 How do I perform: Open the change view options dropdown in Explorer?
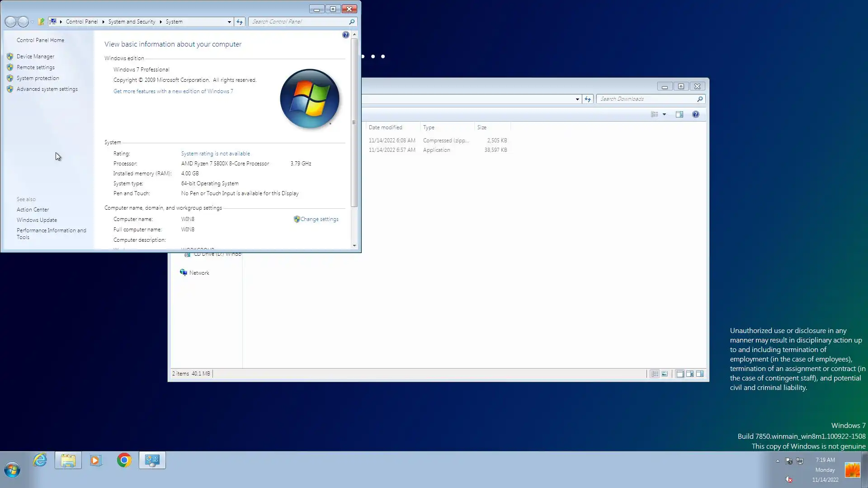[x=664, y=114]
